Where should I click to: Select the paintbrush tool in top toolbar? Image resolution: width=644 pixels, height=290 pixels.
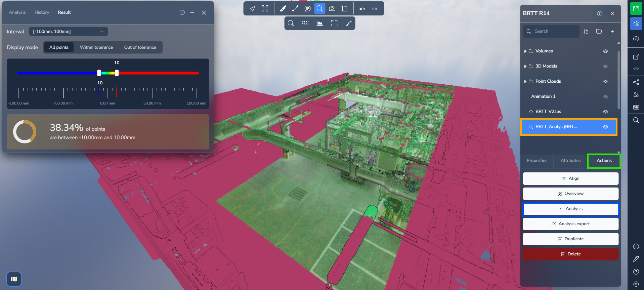(283, 9)
